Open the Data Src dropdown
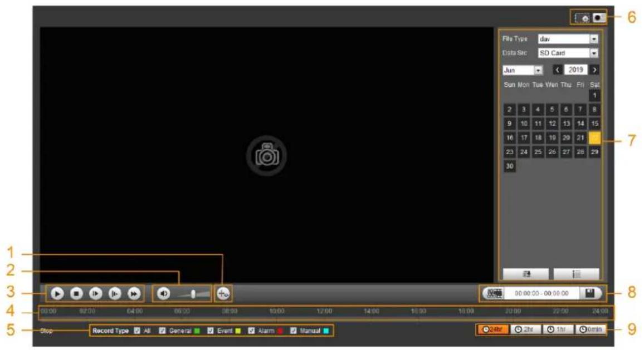 click(568, 53)
